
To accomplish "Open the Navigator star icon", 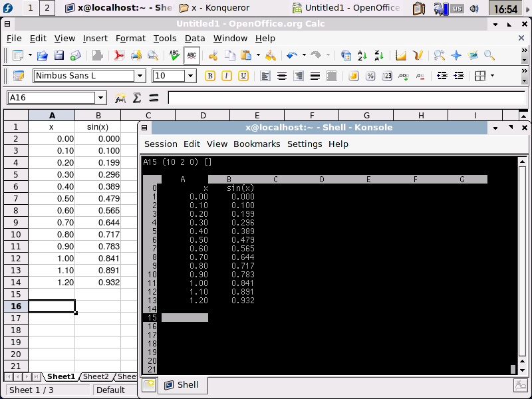I will tap(456, 56).
